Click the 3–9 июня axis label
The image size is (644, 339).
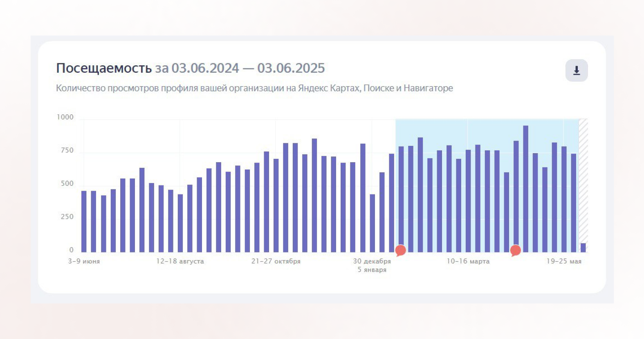[84, 261]
